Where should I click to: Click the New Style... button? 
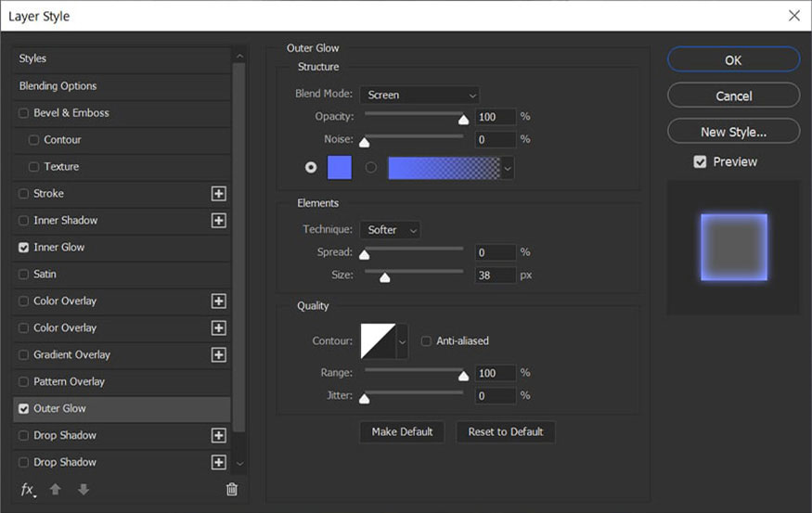click(x=733, y=132)
